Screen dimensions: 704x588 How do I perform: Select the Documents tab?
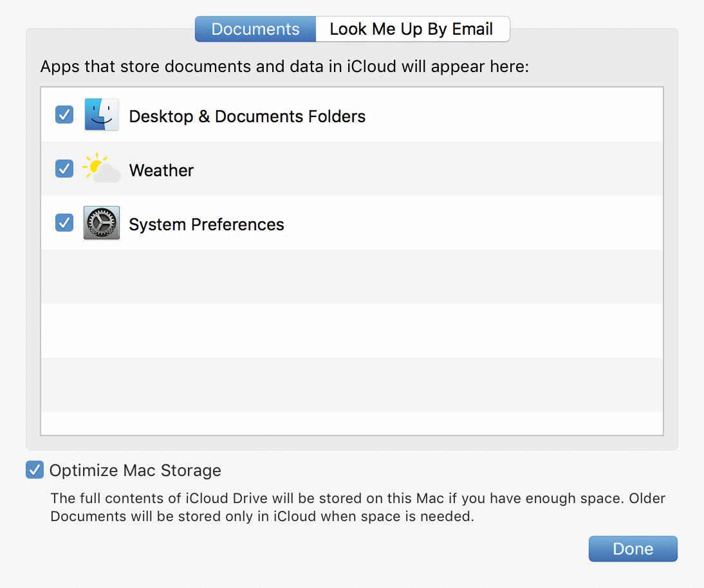click(x=255, y=29)
